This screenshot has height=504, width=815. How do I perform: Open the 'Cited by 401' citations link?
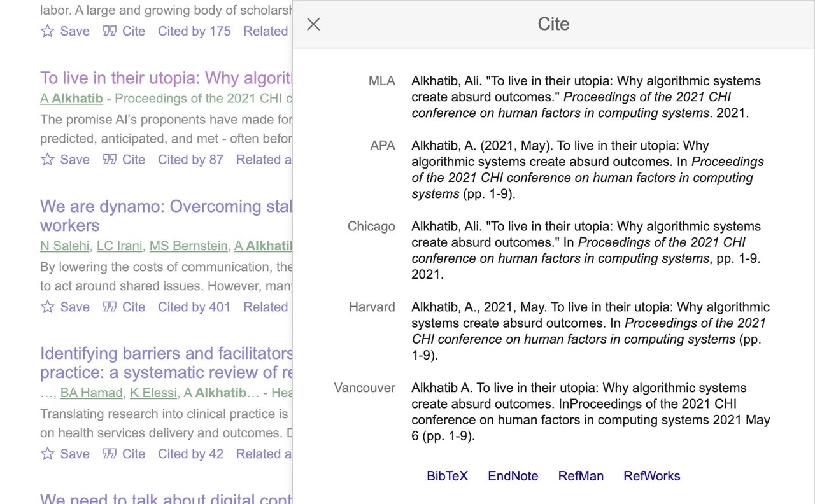tap(194, 307)
